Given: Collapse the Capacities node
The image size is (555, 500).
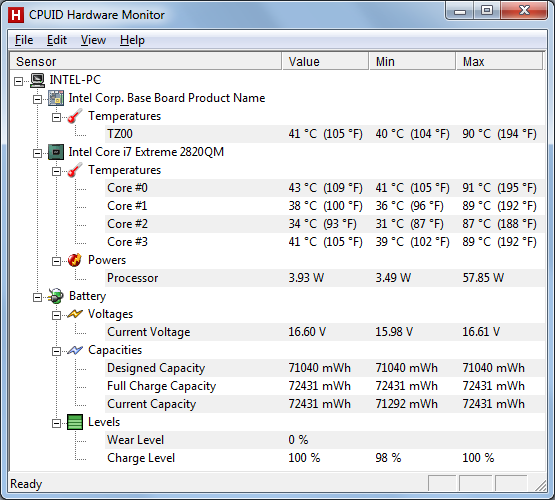Looking at the screenshot, I should (x=56, y=351).
